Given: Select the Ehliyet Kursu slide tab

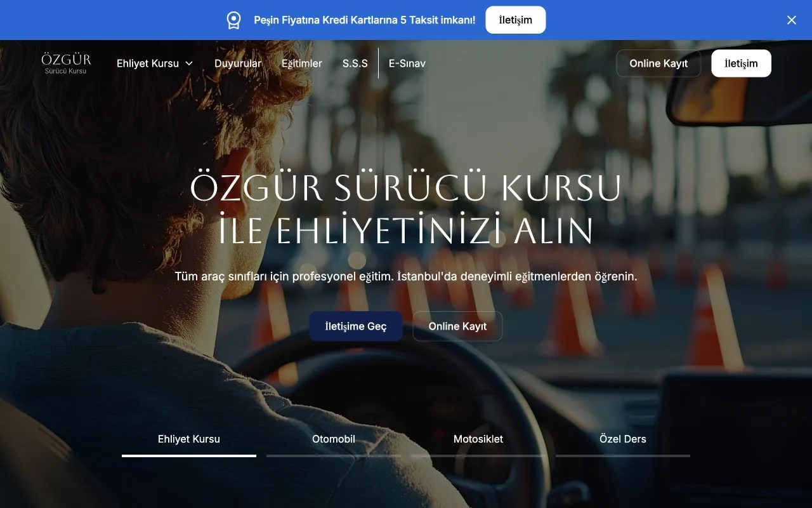Looking at the screenshot, I should [x=189, y=440].
